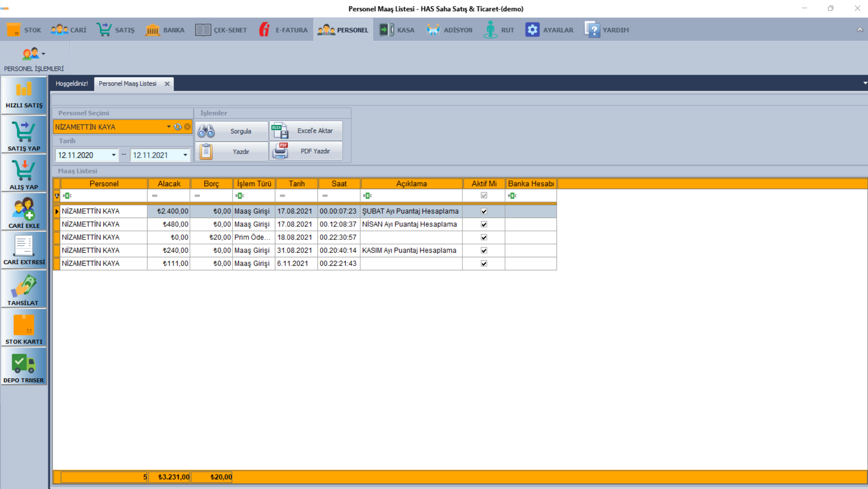Image resolution: width=868 pixels, height=489 pixels.
Task: Toggle the Aktif Mi filter row checkbox
Action: (x=484, y=195)
